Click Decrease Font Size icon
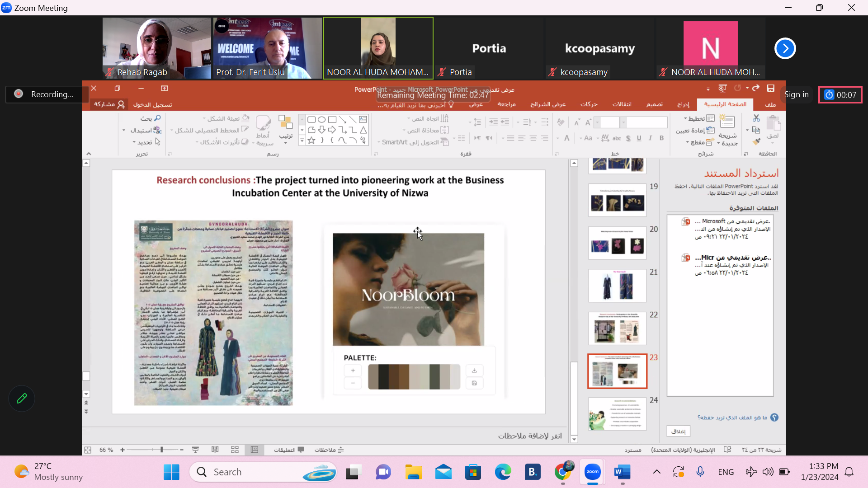This screenshot has height=488, width=868. pos(577,122)
